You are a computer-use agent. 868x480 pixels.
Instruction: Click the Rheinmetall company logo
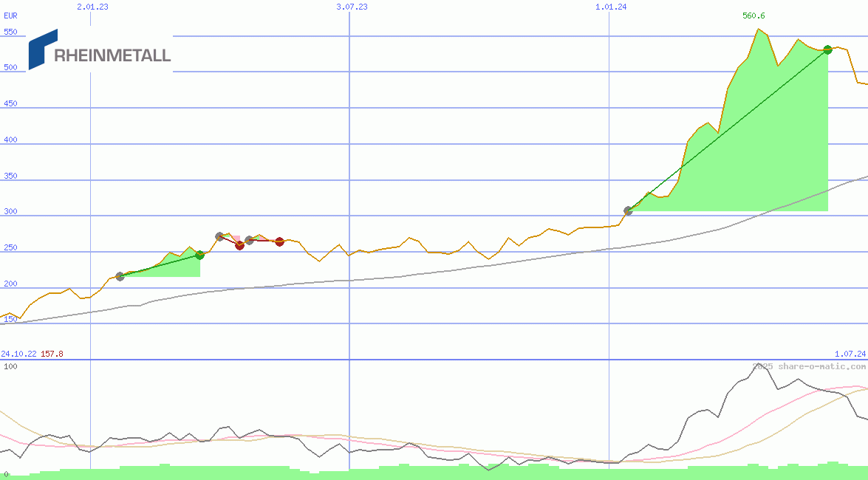click(100, 52)
